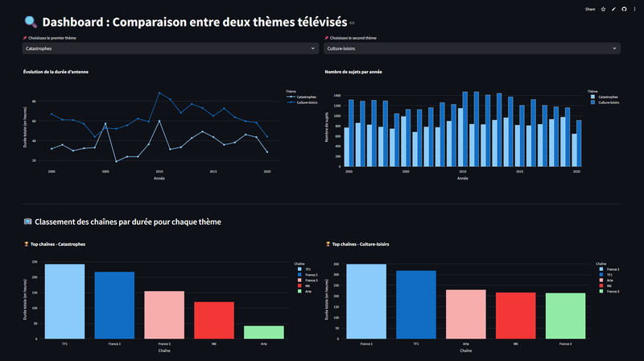Open the three-dot menu in the header
Image resolution: width=644 pixels, height=361 pixels.
(634, 9)
